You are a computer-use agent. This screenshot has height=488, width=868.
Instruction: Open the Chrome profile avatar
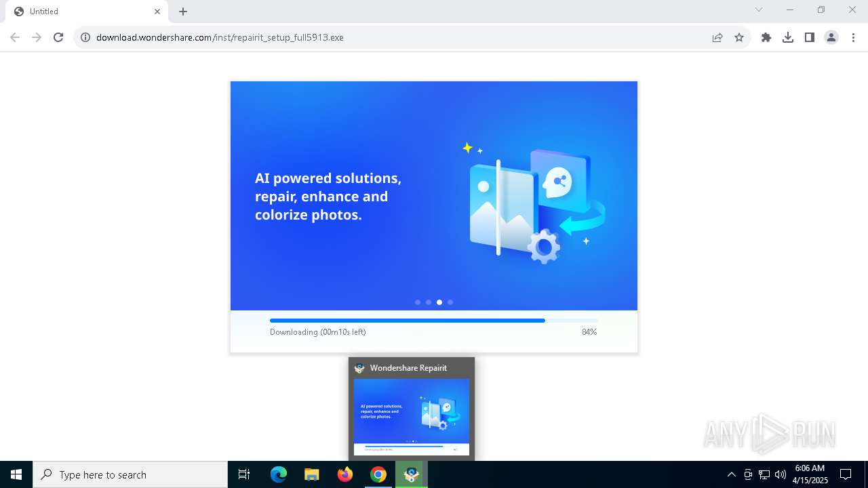pyautogui.click(x=831, y=37)
